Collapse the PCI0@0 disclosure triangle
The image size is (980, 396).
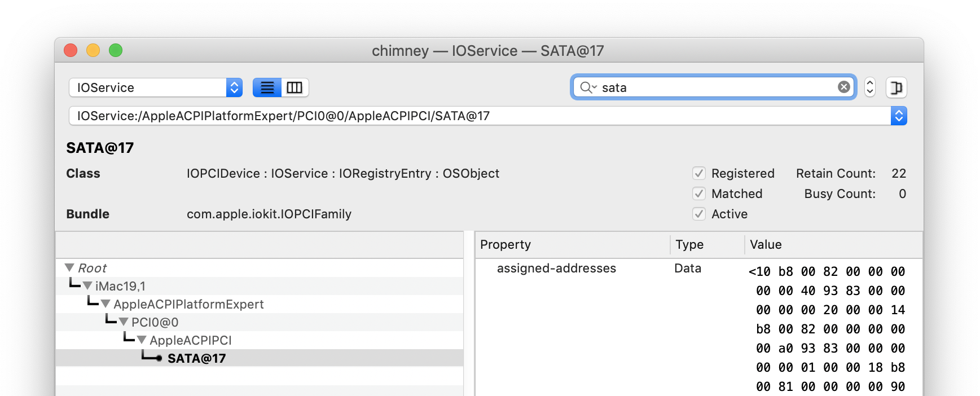[x=124, y=322]
